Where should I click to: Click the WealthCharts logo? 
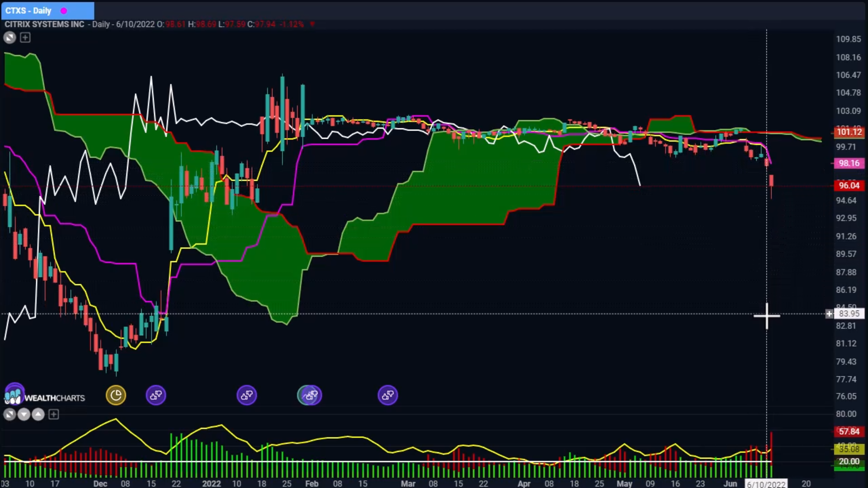44,396
